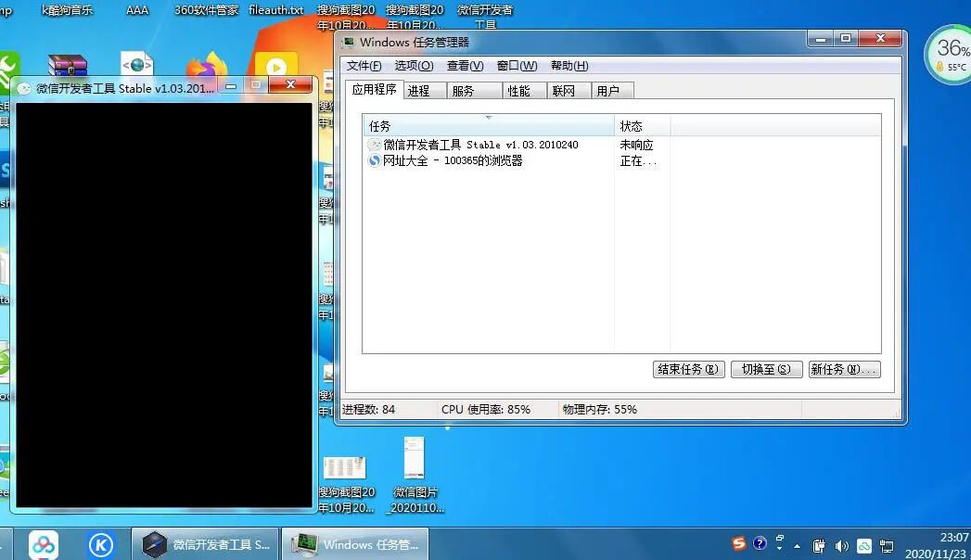
Task: Click the 36% temperature monitor widget
Action: (949, 55)
